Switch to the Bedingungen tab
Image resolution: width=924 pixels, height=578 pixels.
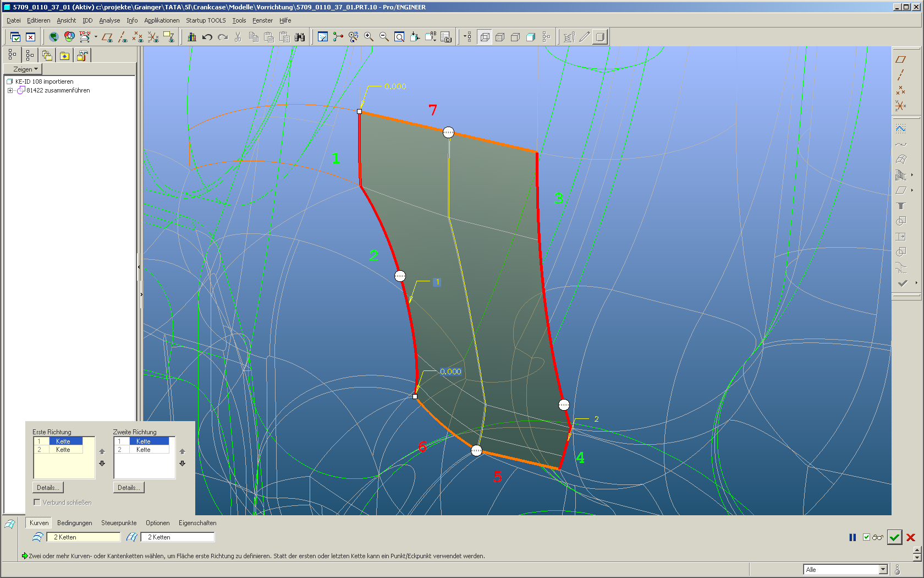pyautogui.click(x=74, y=523)
